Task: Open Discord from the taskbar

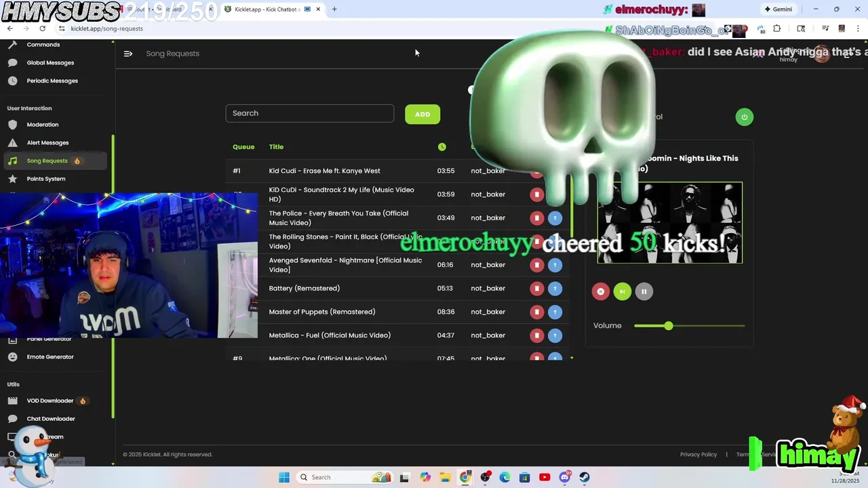Action: tap(564, 477)
